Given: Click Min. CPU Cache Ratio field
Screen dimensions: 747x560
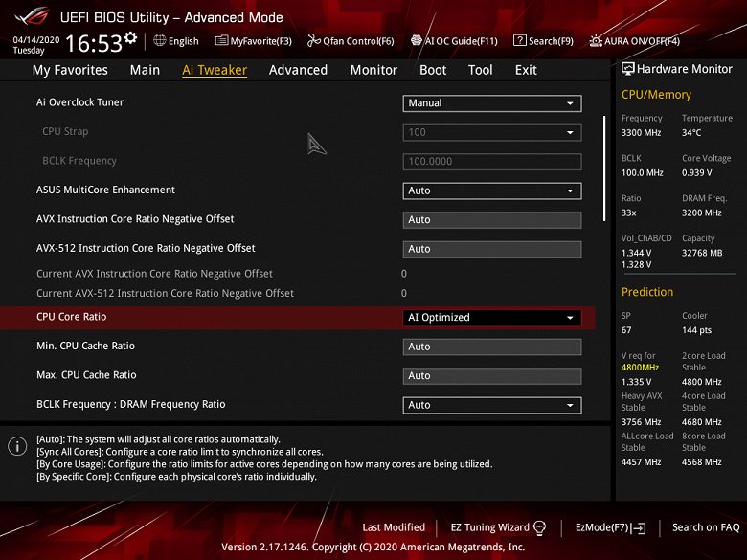Looking at the screenshot, I should tap(492, 347).
